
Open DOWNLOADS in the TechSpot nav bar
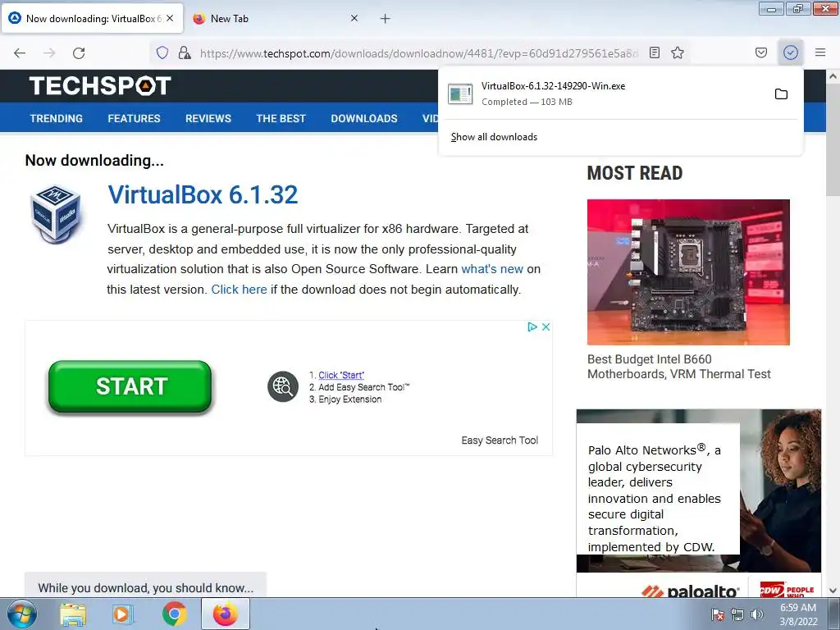pos(364,118)
